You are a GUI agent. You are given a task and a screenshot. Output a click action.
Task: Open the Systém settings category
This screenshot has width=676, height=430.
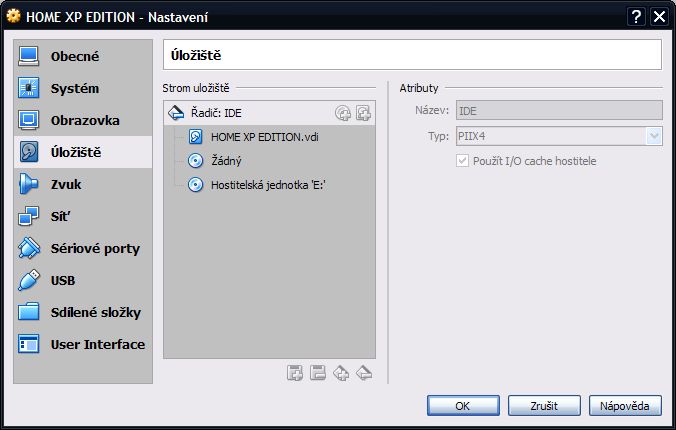click(x=83, y=88)
